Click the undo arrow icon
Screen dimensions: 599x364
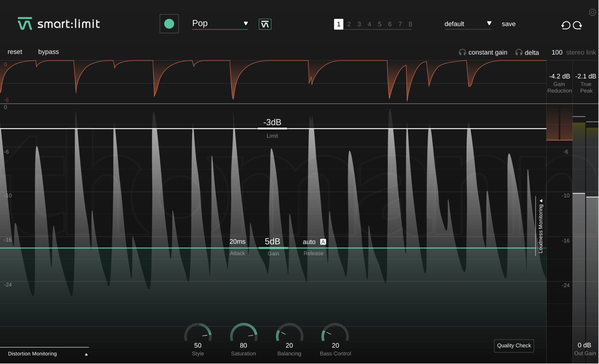tap(566, 25)
